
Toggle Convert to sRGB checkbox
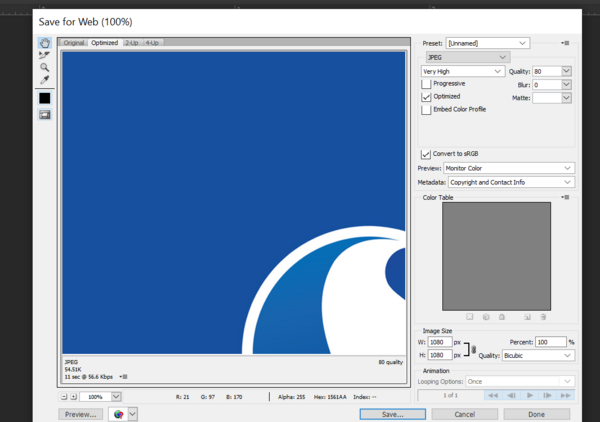click(x=426, y=154)
